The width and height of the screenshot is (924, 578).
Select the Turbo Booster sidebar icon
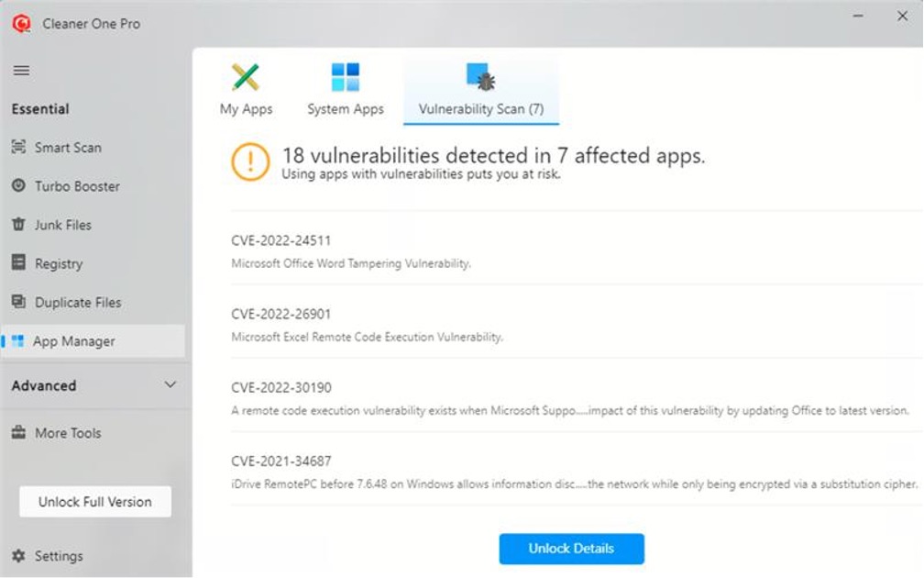[x=18, y=186]
